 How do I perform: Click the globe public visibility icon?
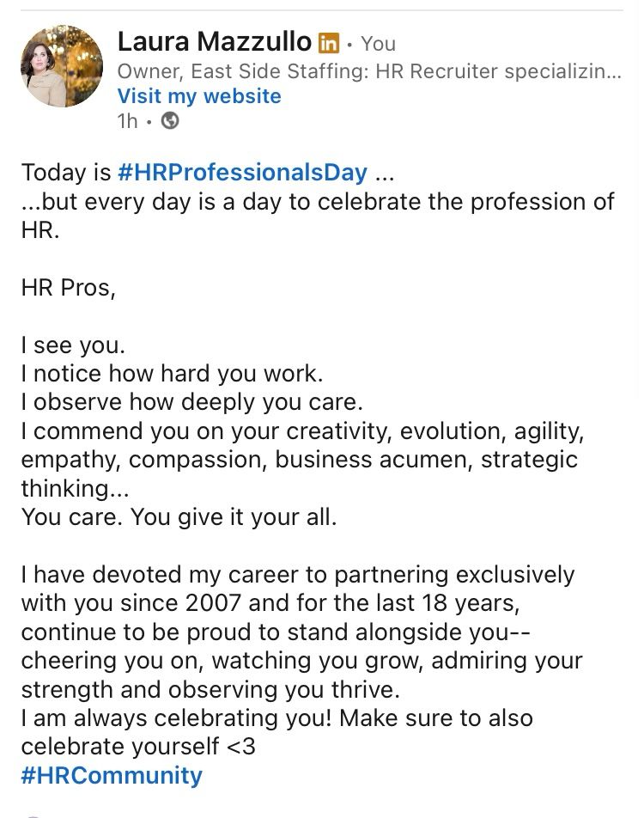point(170,121)
